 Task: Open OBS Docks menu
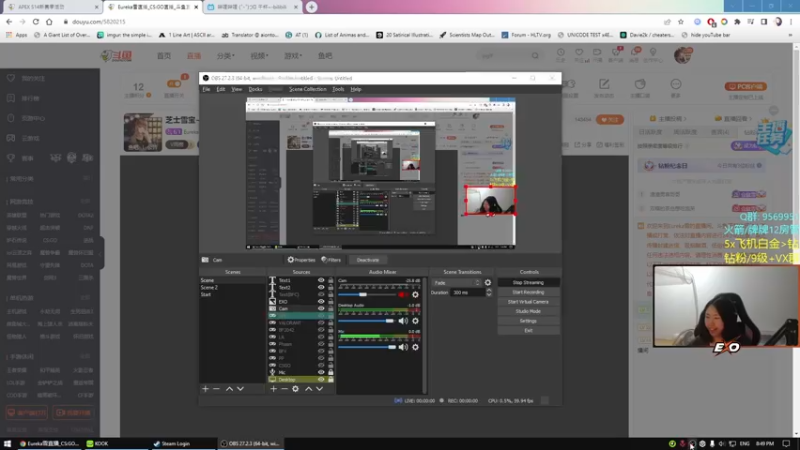[255, 89]
